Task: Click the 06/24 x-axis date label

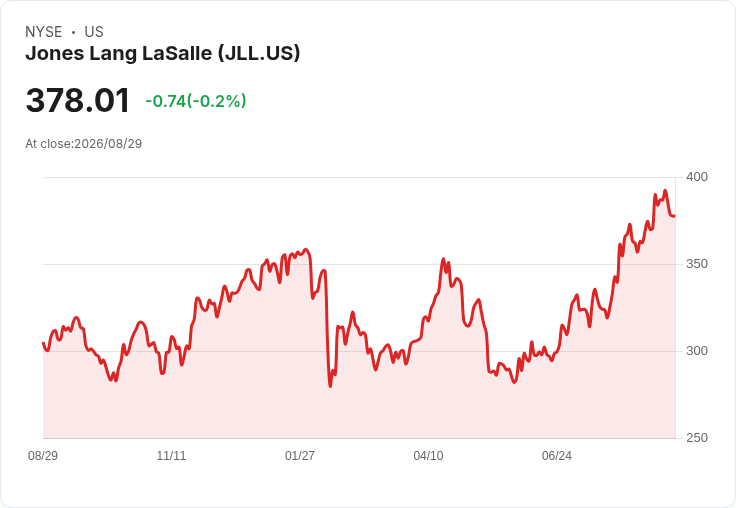Action: pos(557,455)
